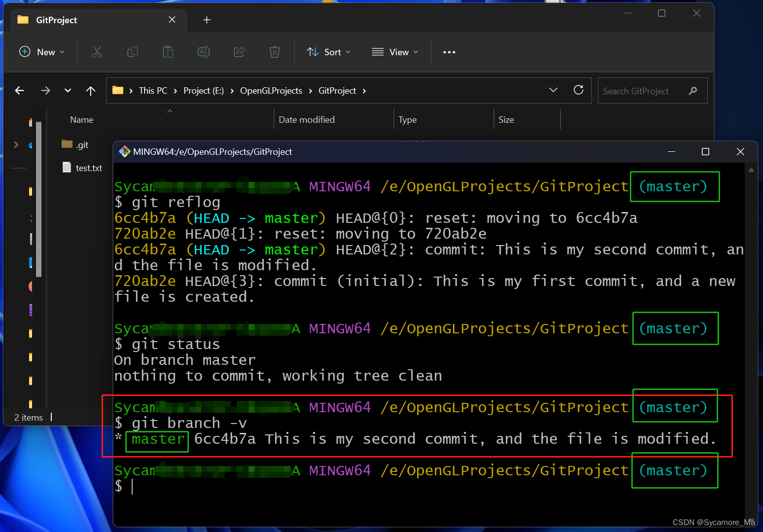Click the Git Bash window icon
This screenshot has width=763, height=532.
[x=124, y=152]
